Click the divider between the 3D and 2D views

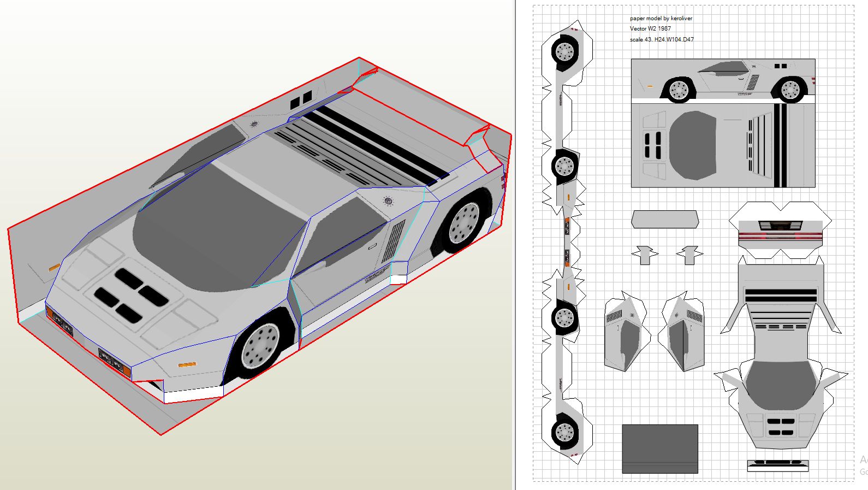point(514,245)
